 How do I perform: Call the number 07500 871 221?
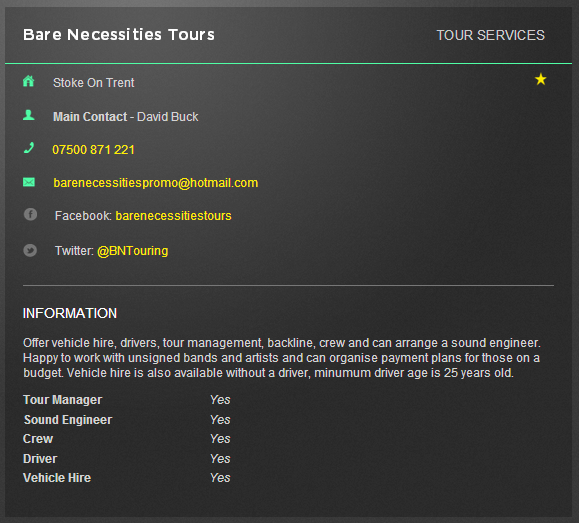pyautogui.click(x=93, y=150)
